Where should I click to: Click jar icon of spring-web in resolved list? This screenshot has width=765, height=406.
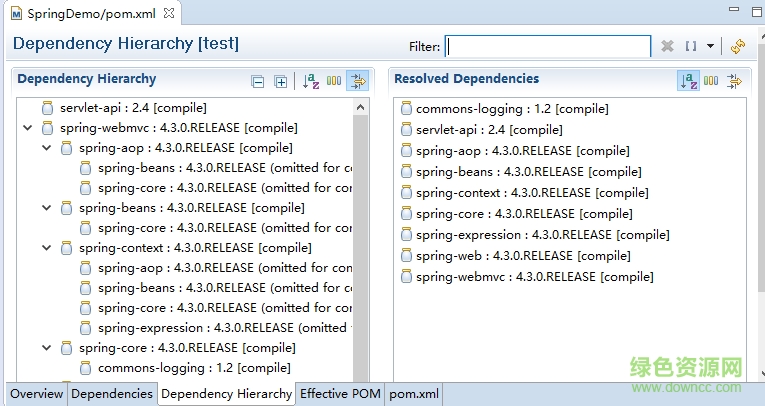point(406,255)
